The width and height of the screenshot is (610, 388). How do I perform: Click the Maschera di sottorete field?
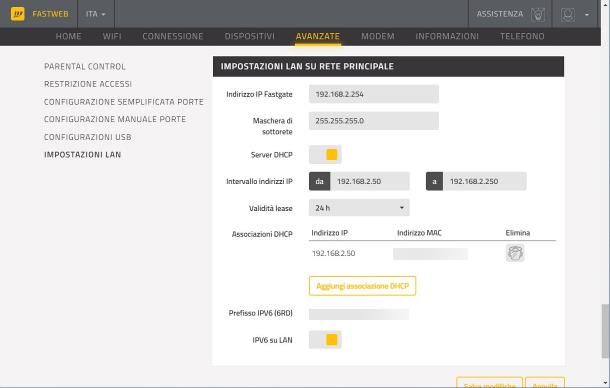(x=374, y=121)
